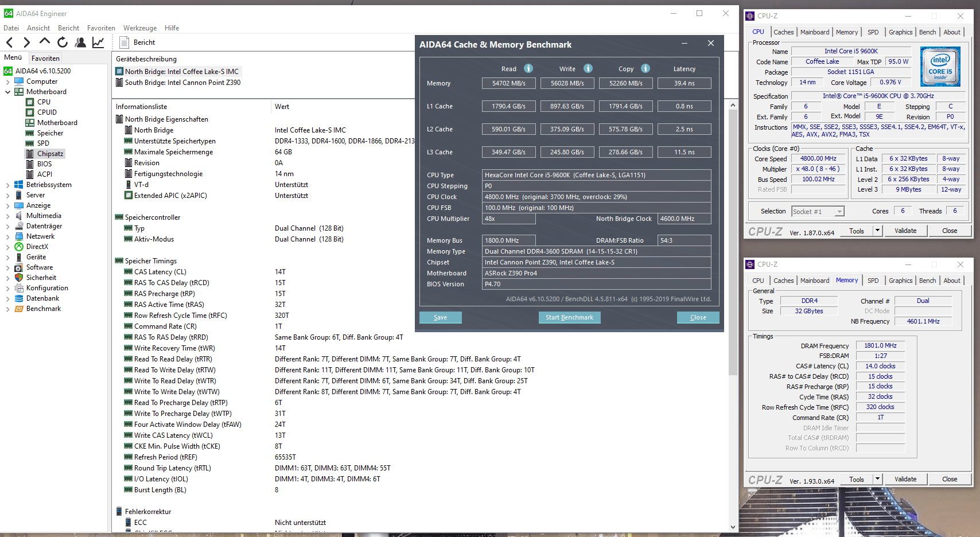Click the Bericht report icon in toolbar
Viewport: 980px width, 537px height.
click(x=124, y=42)
